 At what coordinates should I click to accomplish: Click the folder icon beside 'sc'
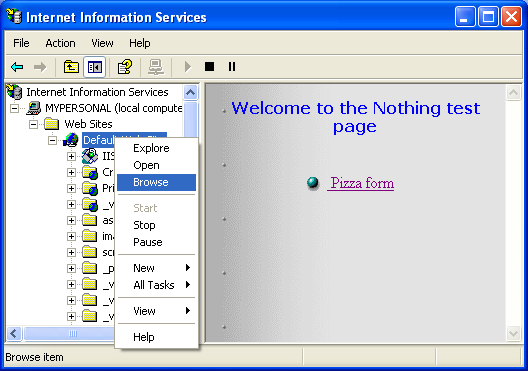(90, 252)
